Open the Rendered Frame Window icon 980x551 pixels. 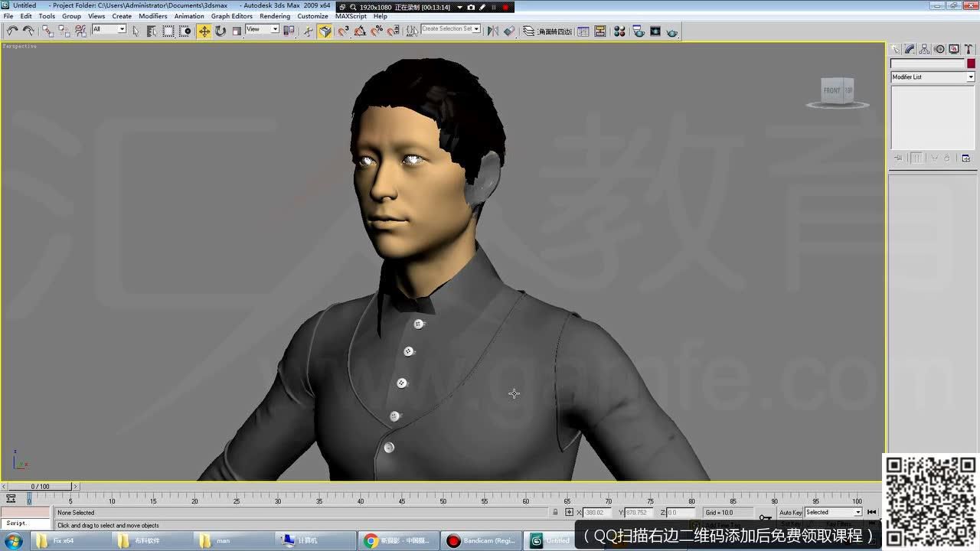655,31
